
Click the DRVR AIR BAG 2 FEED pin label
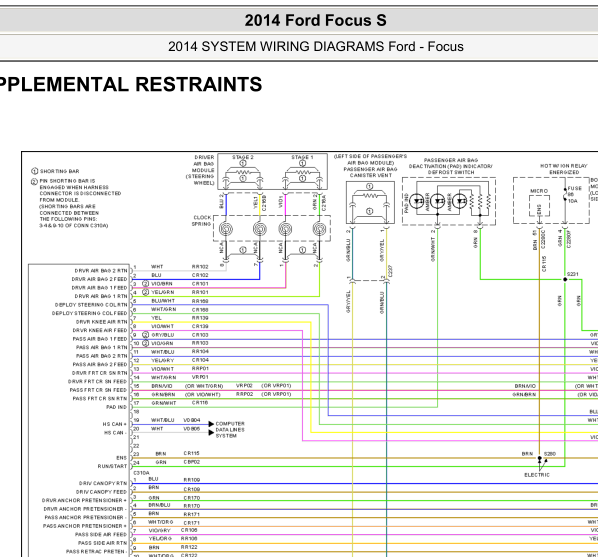click(x=99, y=279)
